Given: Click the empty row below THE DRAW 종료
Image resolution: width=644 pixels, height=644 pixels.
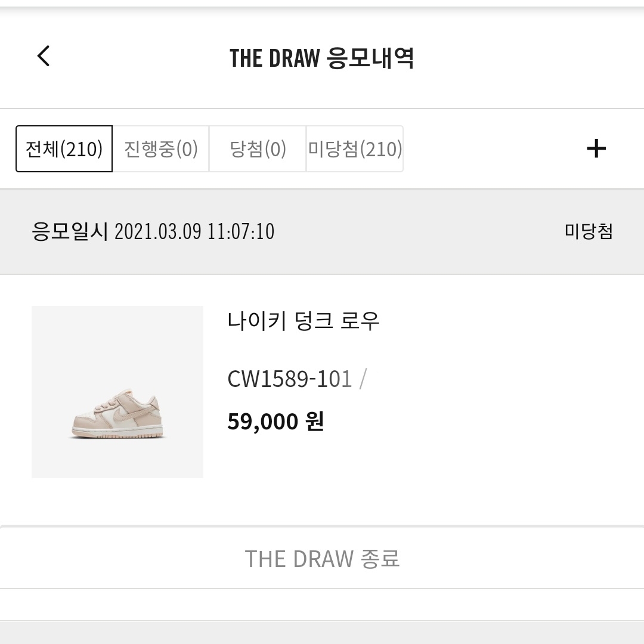Looking at the screenshot, I should (322, 605).
